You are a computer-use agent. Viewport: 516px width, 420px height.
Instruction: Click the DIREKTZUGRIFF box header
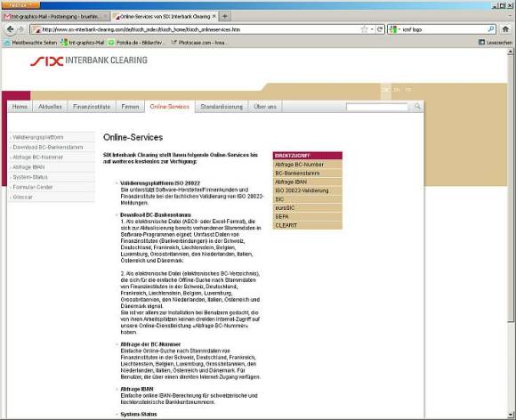click(307, 156)
